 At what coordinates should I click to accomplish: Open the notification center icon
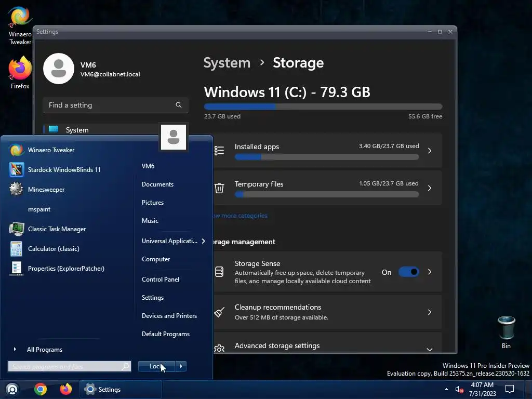[x=510, y=389]
